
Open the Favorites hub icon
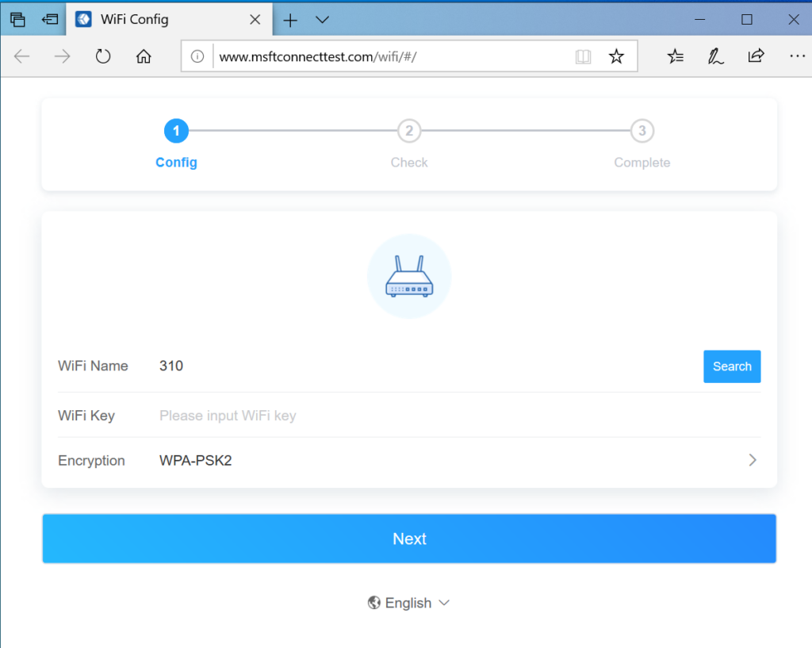tap(675, 56)
